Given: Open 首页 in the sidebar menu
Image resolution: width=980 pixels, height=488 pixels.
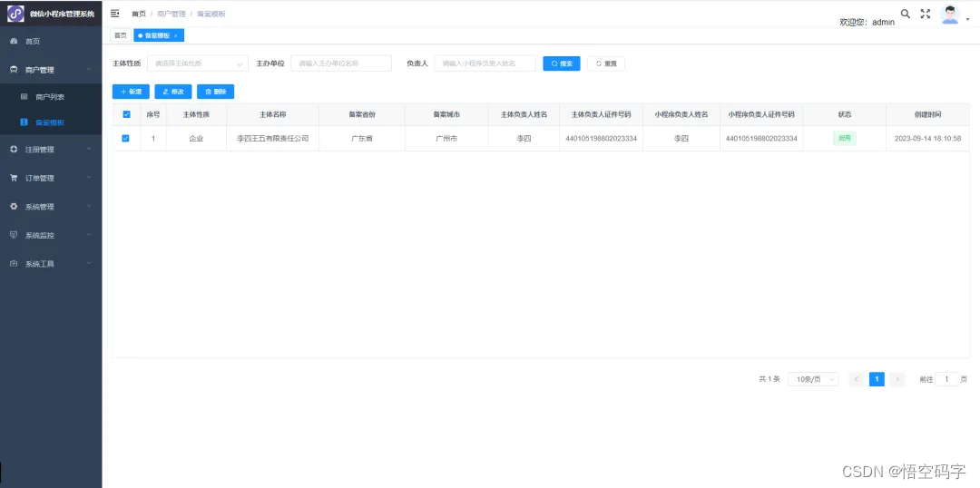Looking at the screenshot, I should [51, 41].
